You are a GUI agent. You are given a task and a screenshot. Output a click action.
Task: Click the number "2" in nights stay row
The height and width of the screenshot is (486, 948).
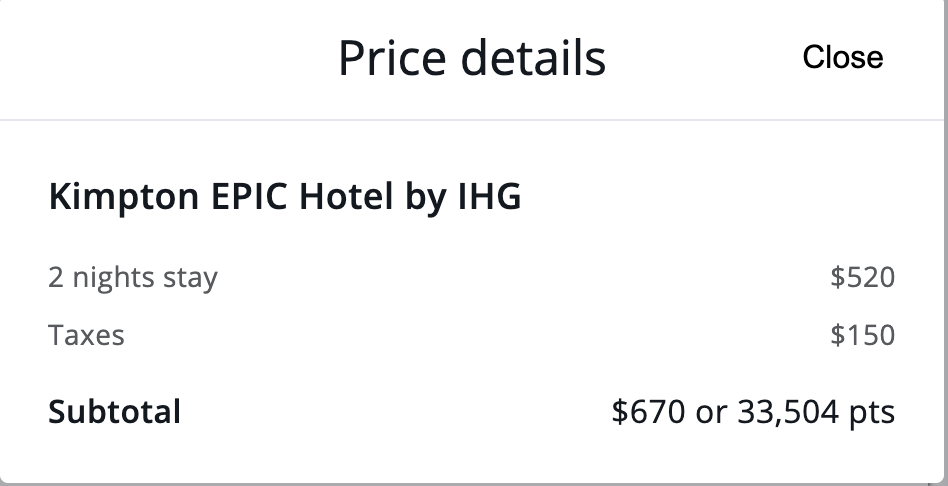(56, 277)
